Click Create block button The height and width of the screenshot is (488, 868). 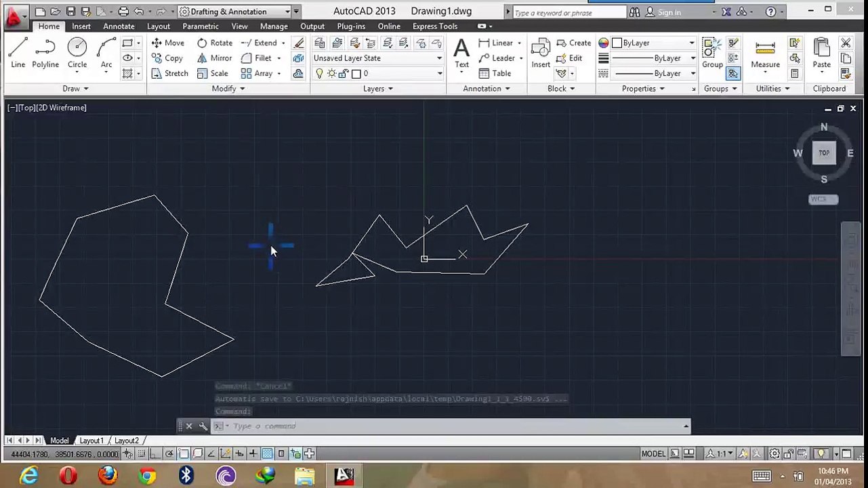[573, 43]
